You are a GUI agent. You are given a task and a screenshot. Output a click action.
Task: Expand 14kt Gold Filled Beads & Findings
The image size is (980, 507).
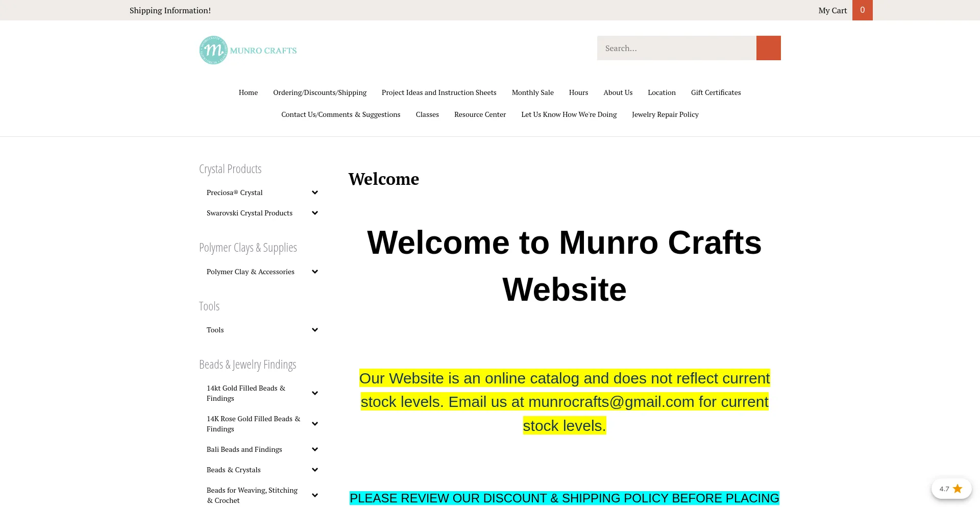[315, 393]
